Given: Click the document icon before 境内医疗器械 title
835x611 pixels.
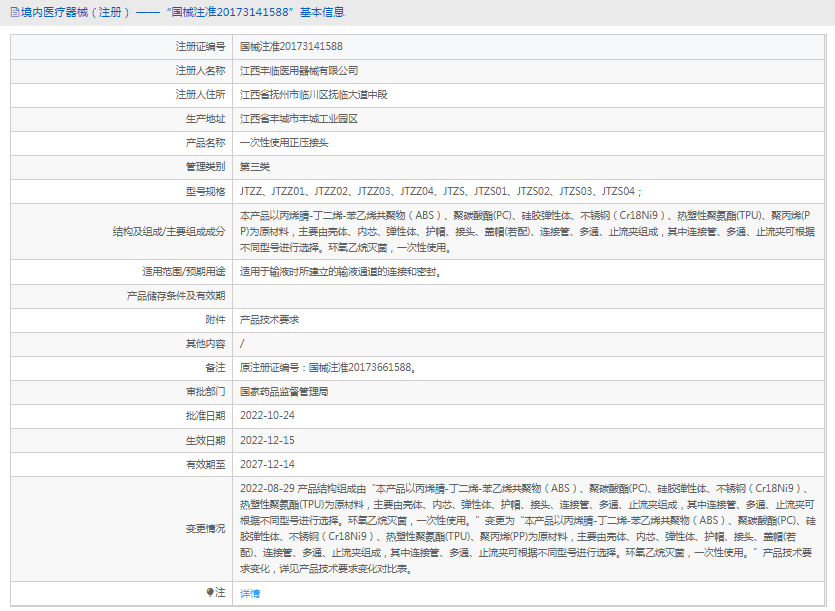Looking at the screenshot, I should click(15, 12).
